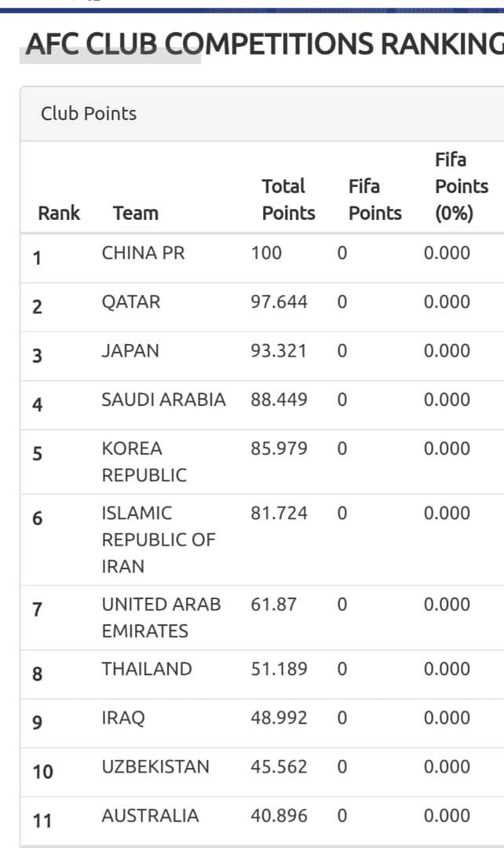This screenshot has width=504, height=848.
Task: Click the IRAQ team name
Action: 123,718
